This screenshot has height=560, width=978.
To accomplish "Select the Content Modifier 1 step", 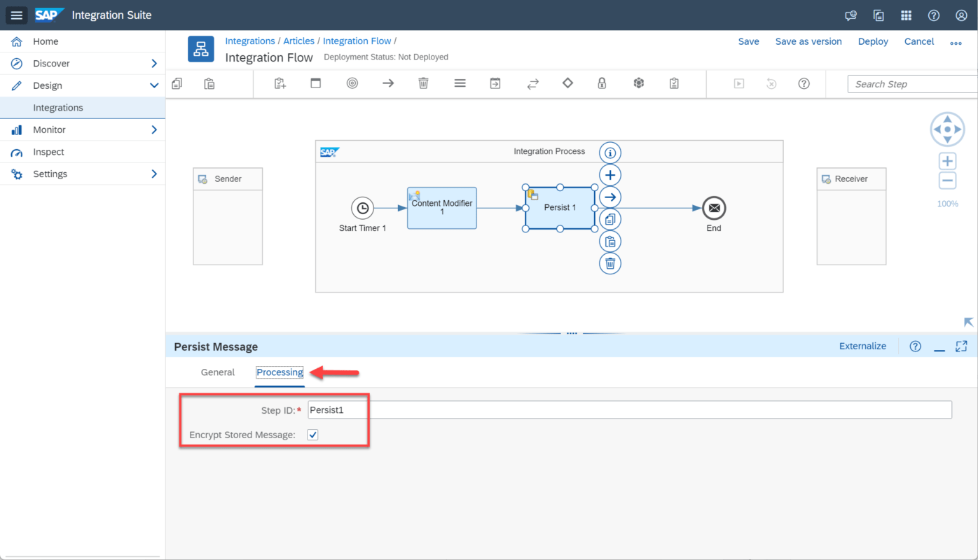I will tap(442, 208).
